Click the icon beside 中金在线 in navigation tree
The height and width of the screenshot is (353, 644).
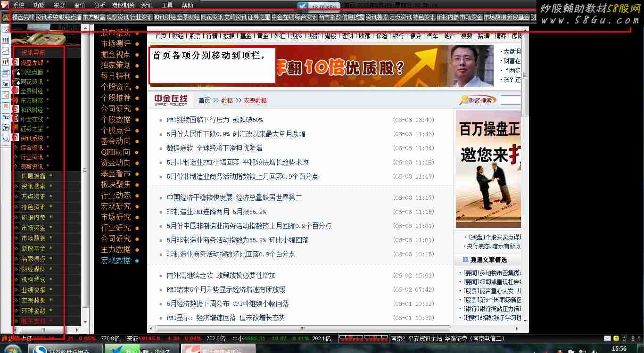(16, 119)
